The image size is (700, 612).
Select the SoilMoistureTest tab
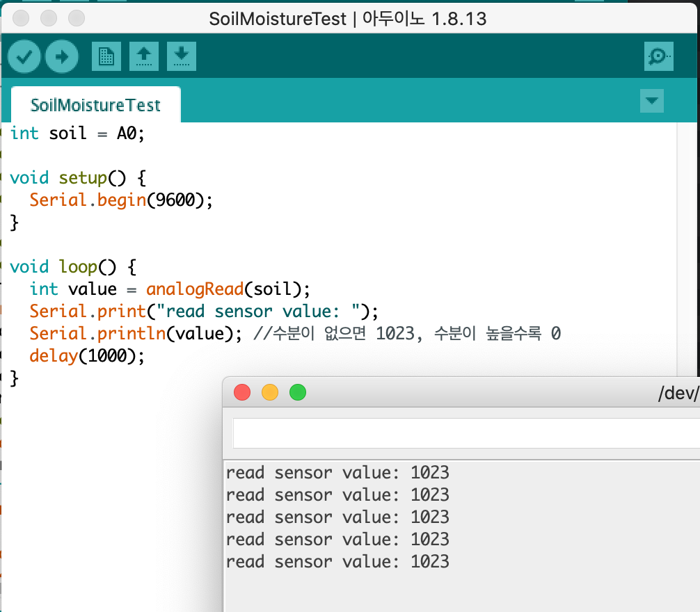coord(95,105)
